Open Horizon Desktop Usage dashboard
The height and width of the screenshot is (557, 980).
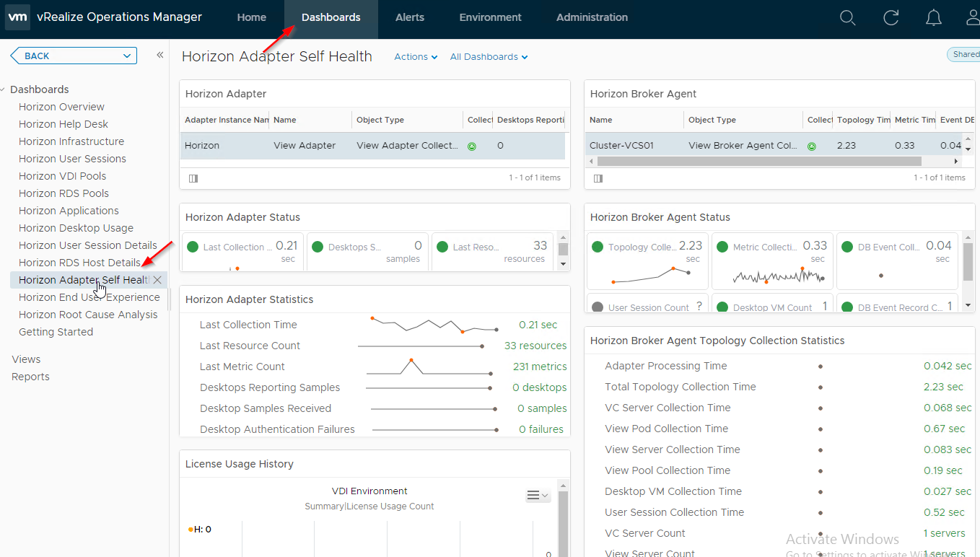pyautogui.click(x=76, y=228)
